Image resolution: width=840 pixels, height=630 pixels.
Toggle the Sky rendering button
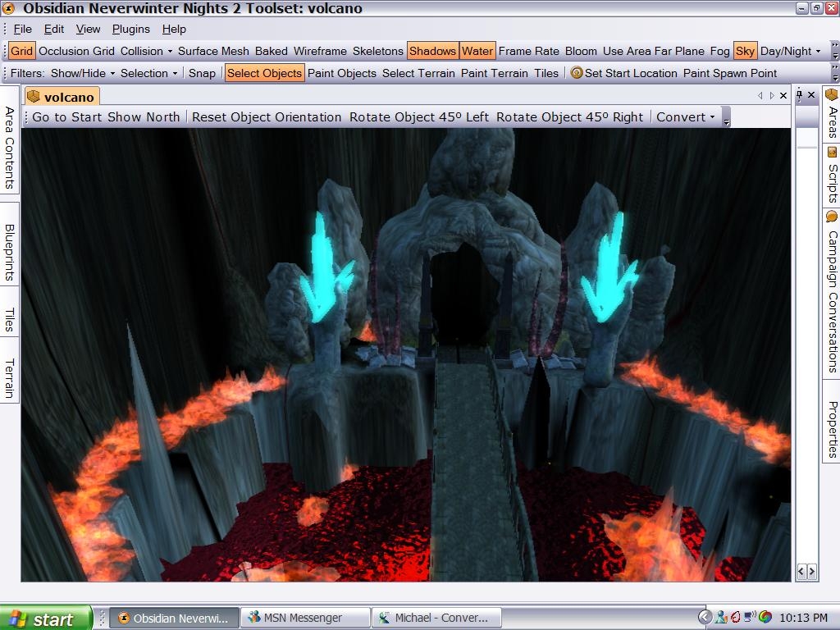pyautogui.click(x=745, y=51)
